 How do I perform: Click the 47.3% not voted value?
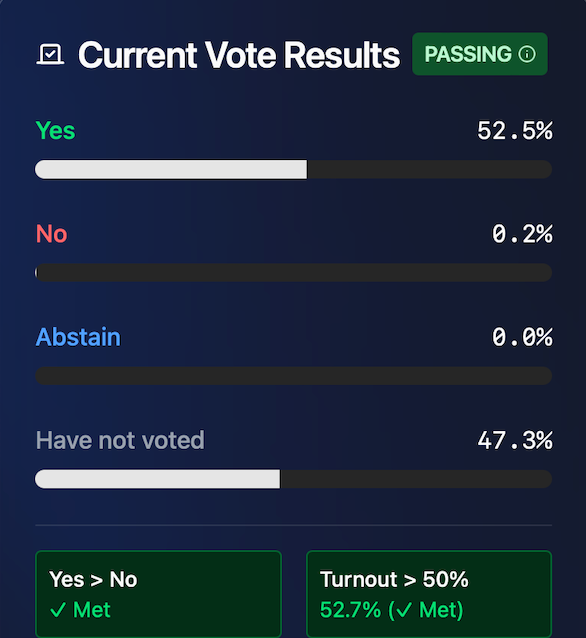tap(515, 440)
